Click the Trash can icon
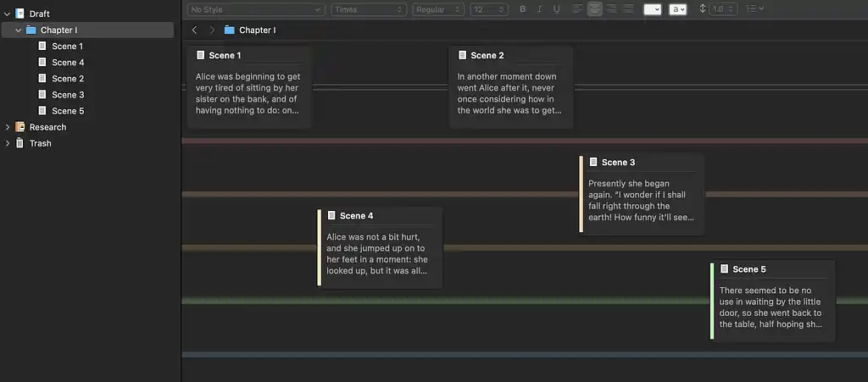868x382 pixels. click(20, 142)
